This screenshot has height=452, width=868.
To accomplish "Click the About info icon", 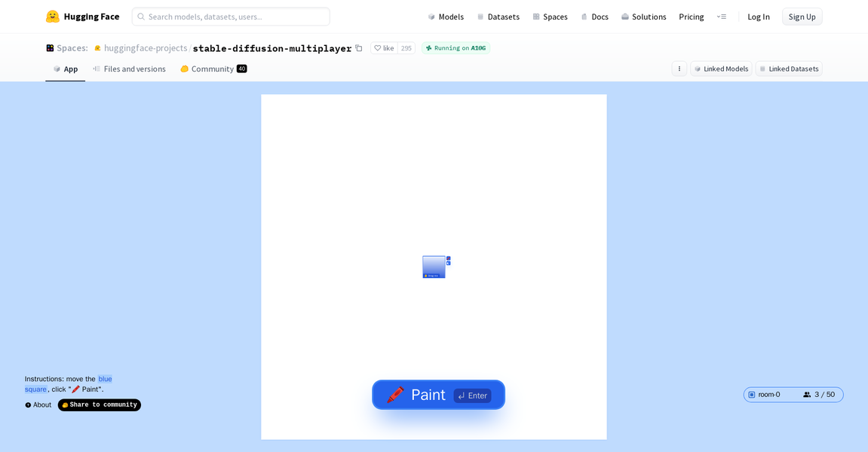I will coord(27,405).
